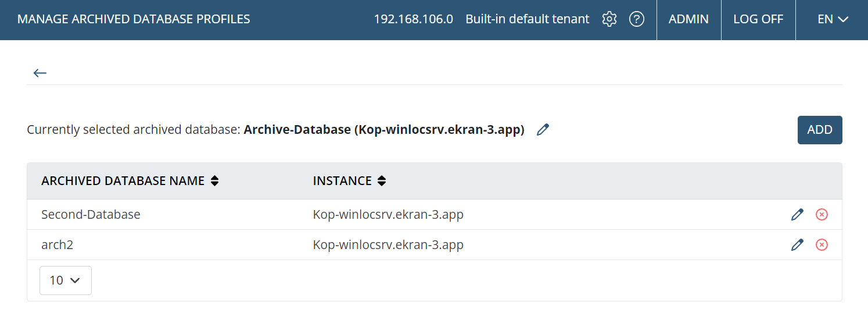Sort by Instance column

pyautogui.click(x=381, y=181)
